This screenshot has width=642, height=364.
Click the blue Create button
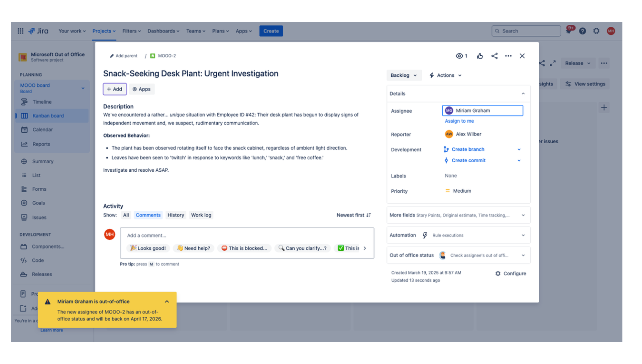pyautogui.click(x=271, y=31)
